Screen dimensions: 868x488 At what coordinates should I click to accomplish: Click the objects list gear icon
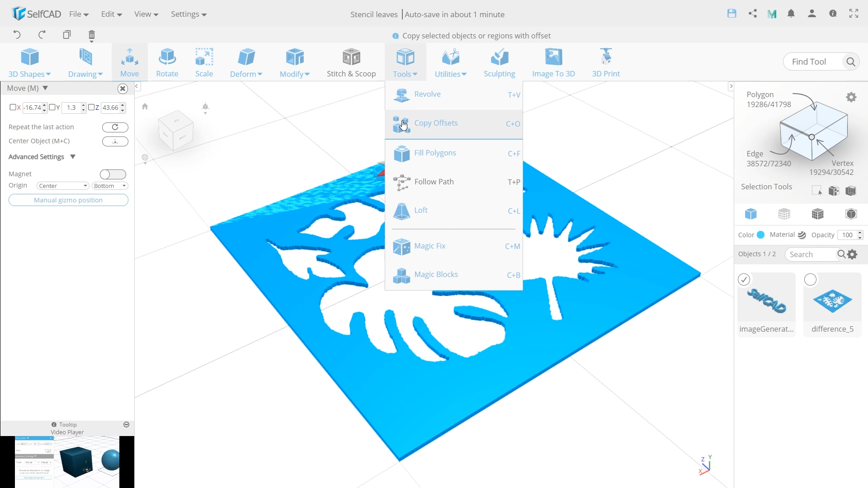click(853, 254)
